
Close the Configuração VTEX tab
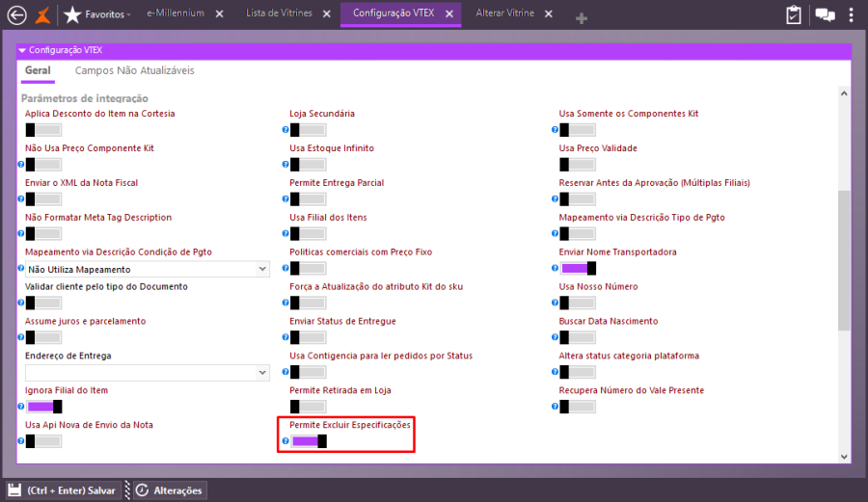(449, 13)
